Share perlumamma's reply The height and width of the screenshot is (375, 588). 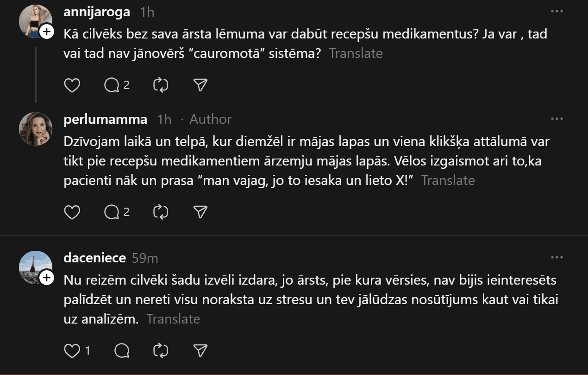point(200,212)
